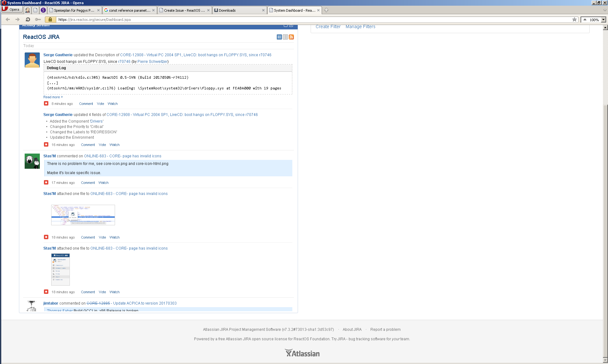Switch to the Speiseplan für Peggys tab
This screenshot has height=364, width=608.
(x=74, y=10)
